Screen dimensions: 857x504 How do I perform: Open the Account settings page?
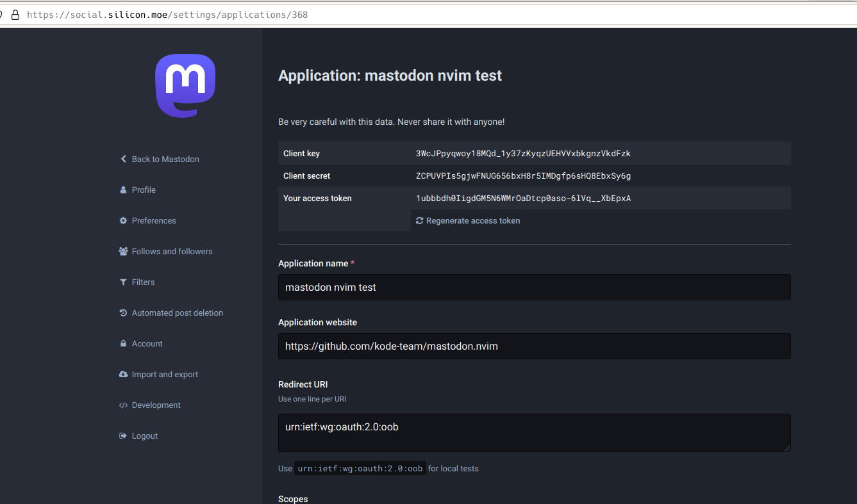(147, 343)
